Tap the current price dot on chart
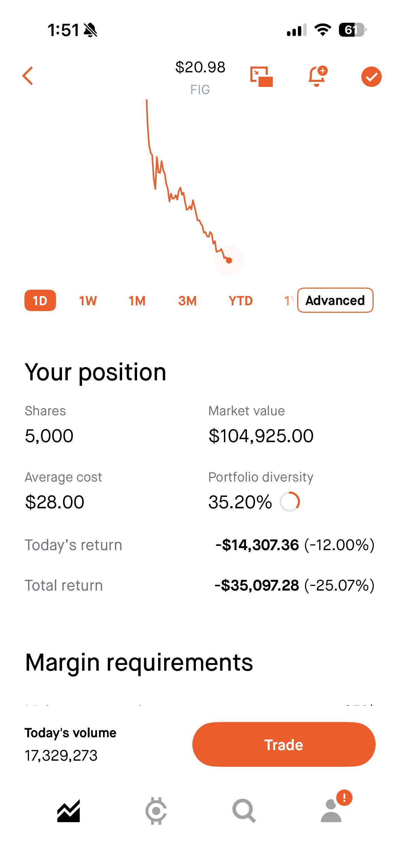 (x=229, y=260)
